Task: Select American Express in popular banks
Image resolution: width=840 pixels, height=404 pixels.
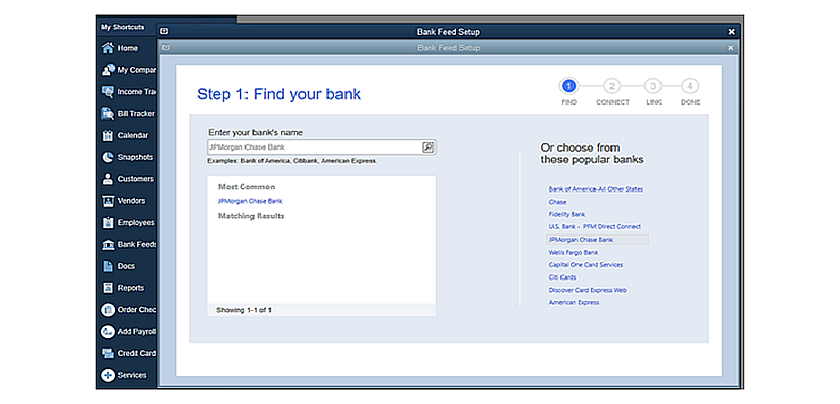Action: 574,302
